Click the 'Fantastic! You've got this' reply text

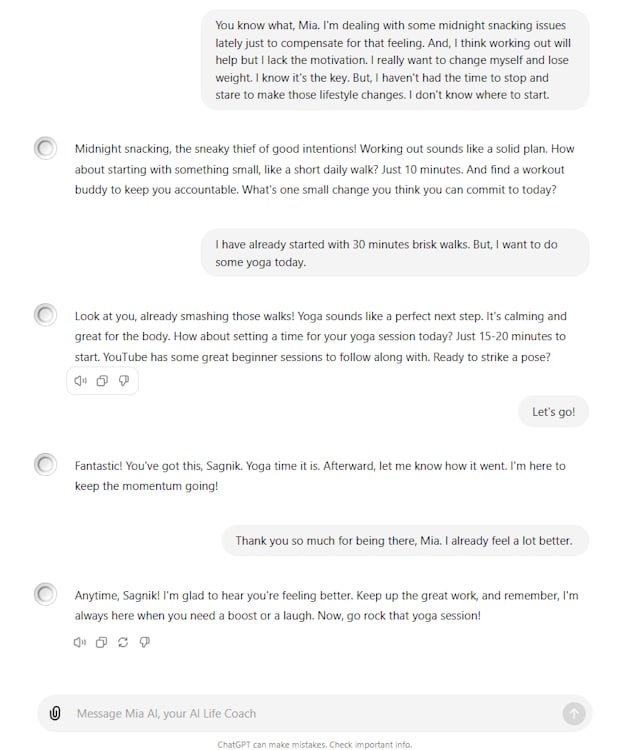click(x=320, y=475)
